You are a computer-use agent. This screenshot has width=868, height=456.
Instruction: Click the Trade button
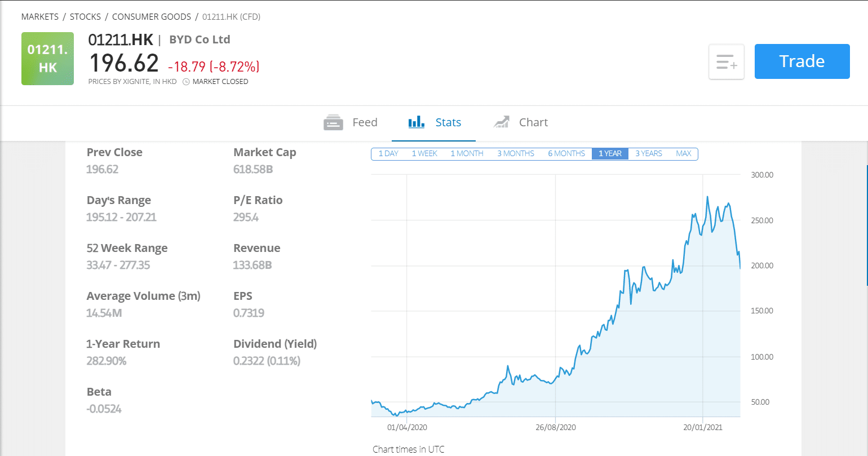tap(801, 61)
